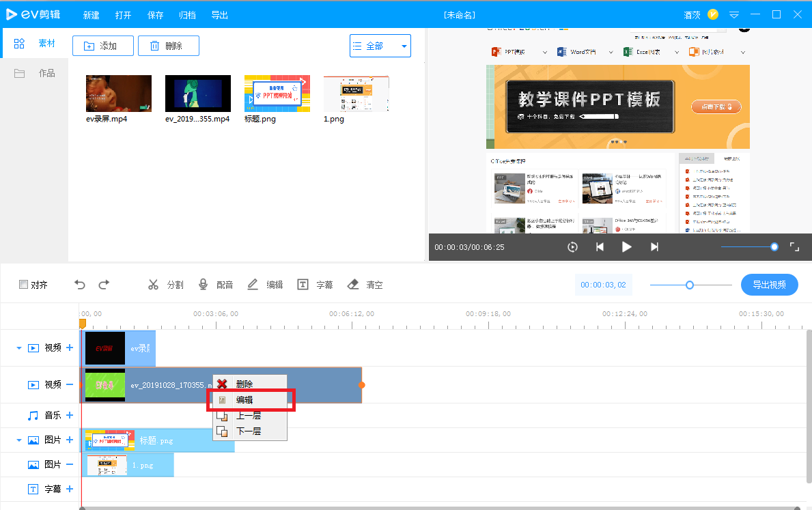812x510 pixels.
Task: Remove the second 视频 track with minus
Action: [69, 384]
